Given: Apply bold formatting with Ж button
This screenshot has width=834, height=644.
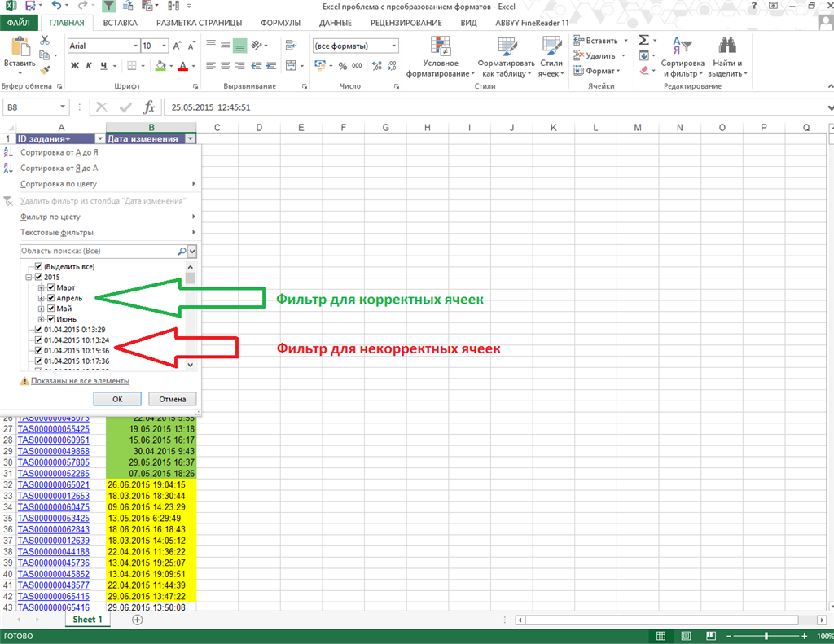Looking at the screenshot, I should tap(75, 65).
